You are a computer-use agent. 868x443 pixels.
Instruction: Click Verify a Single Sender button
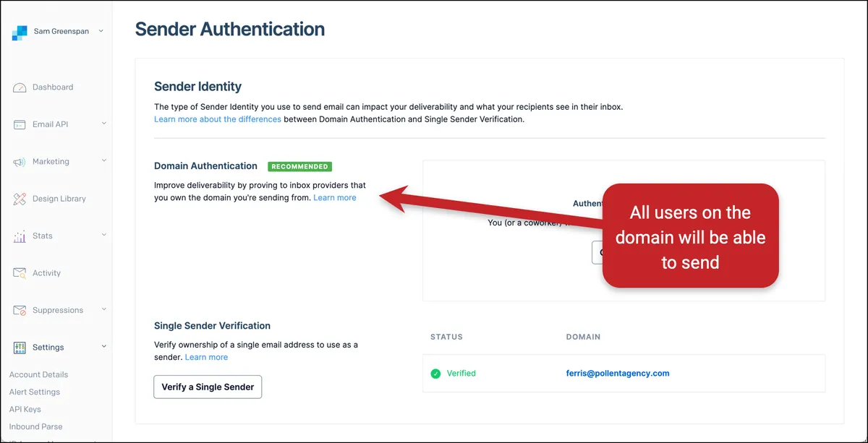[208, 387]
